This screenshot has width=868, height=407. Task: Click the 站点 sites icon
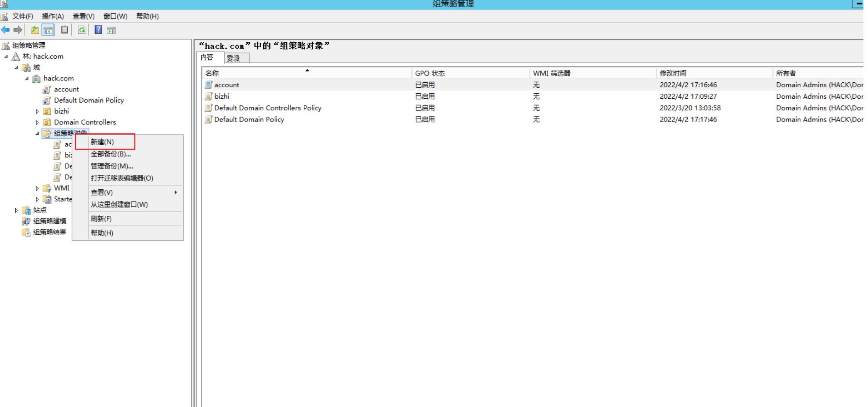[x=26, y=210]
